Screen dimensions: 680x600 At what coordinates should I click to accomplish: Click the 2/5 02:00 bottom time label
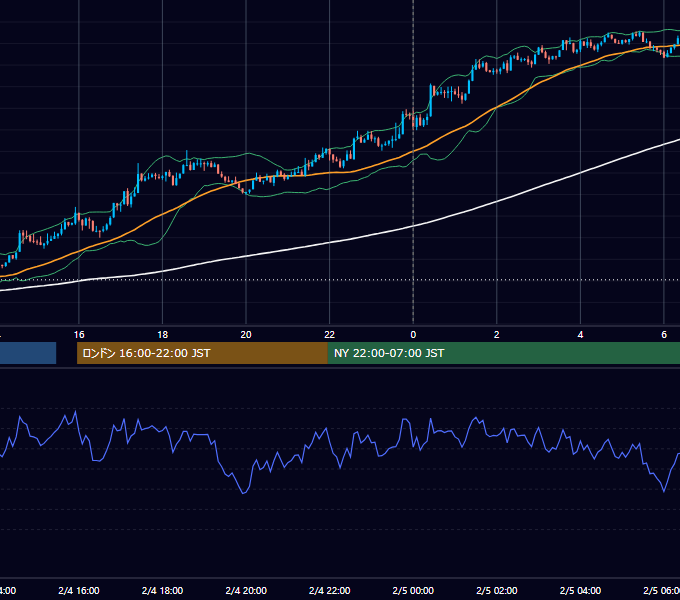(x=497, y=590)
